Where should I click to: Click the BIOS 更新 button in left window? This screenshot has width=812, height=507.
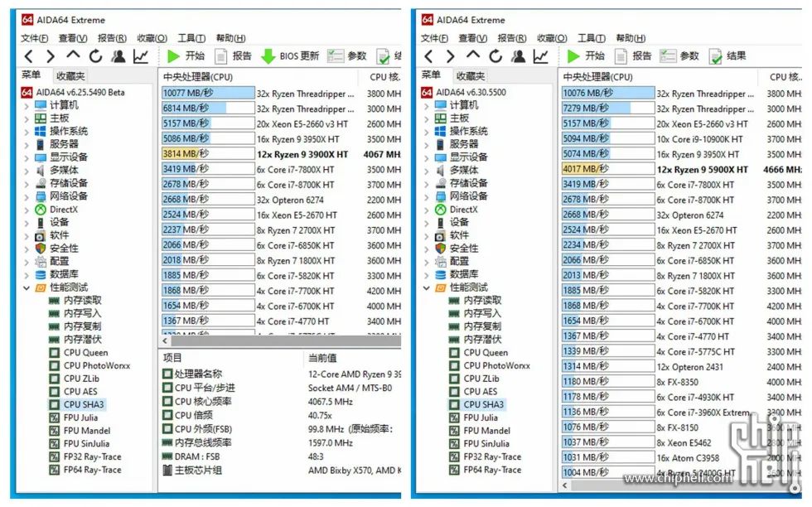[x=290, y=56]
